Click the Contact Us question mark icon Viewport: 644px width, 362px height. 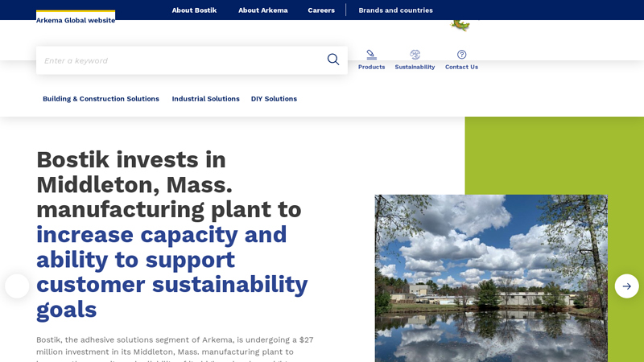461,55
